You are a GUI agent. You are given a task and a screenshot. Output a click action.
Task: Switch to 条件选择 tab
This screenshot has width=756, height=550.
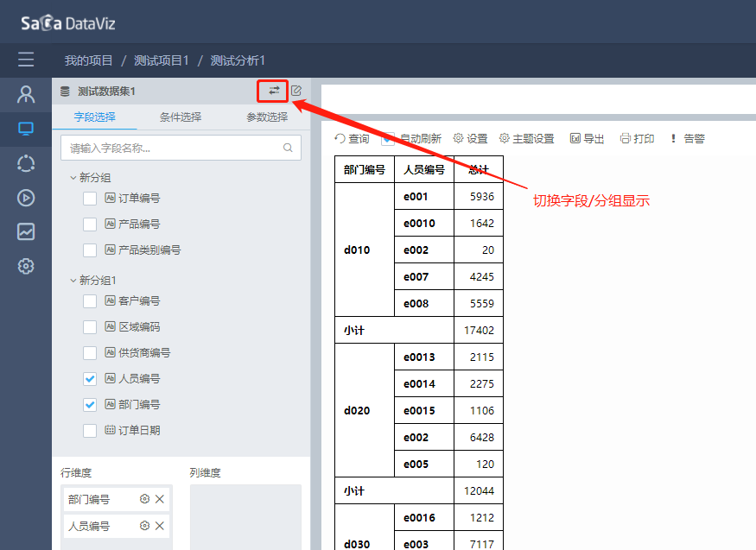pyautogui.click(x=181, y=117)
